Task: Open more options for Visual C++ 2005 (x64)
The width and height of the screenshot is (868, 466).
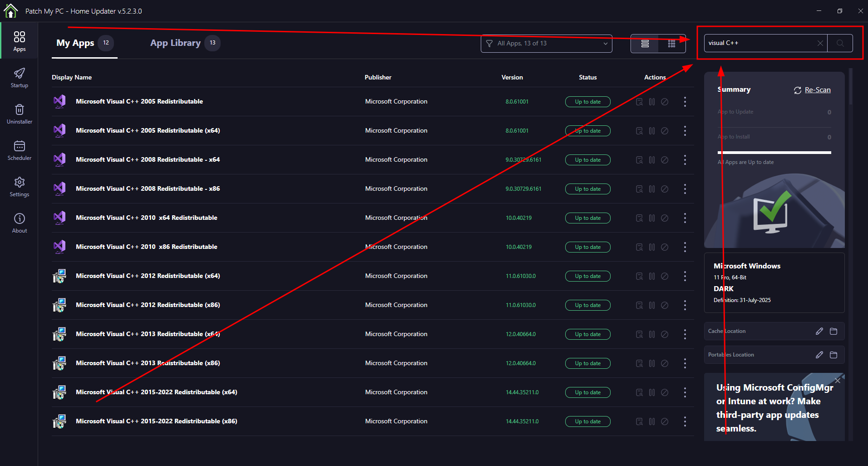Action: tap(685, 131)
